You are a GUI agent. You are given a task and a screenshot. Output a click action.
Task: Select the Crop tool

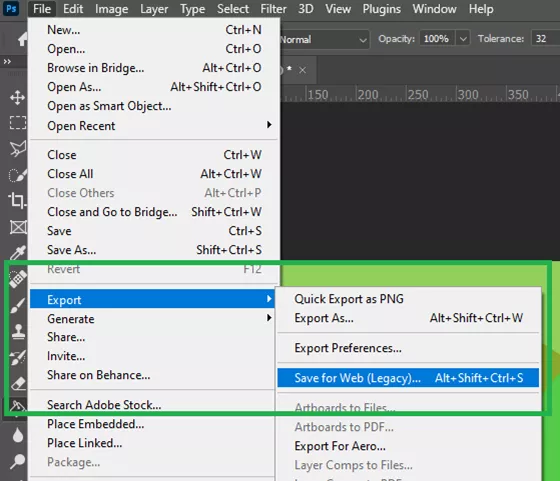(17, 200)
